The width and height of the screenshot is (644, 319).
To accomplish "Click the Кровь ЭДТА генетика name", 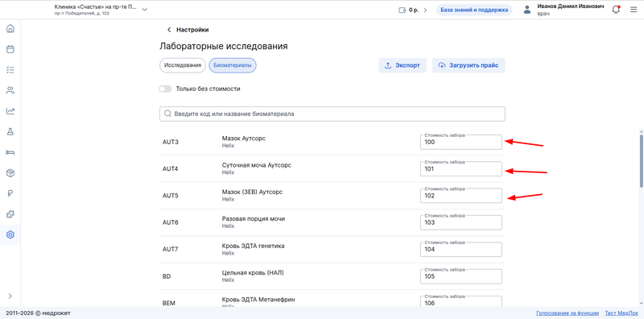I will click(x=253, y=246).
